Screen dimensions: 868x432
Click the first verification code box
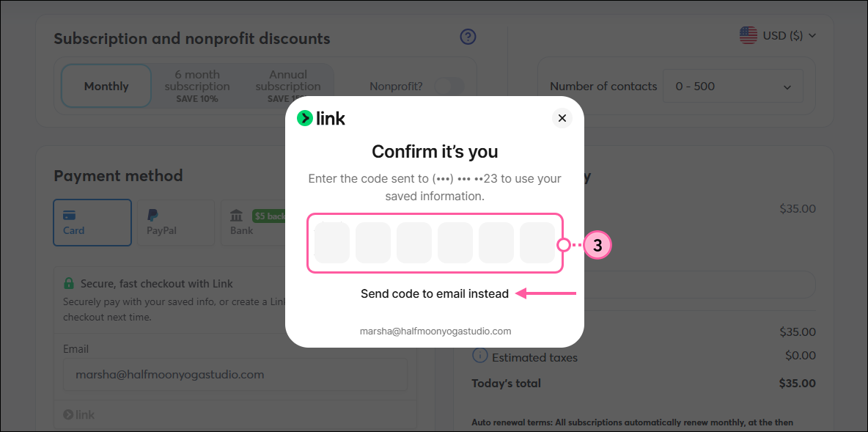331,242
